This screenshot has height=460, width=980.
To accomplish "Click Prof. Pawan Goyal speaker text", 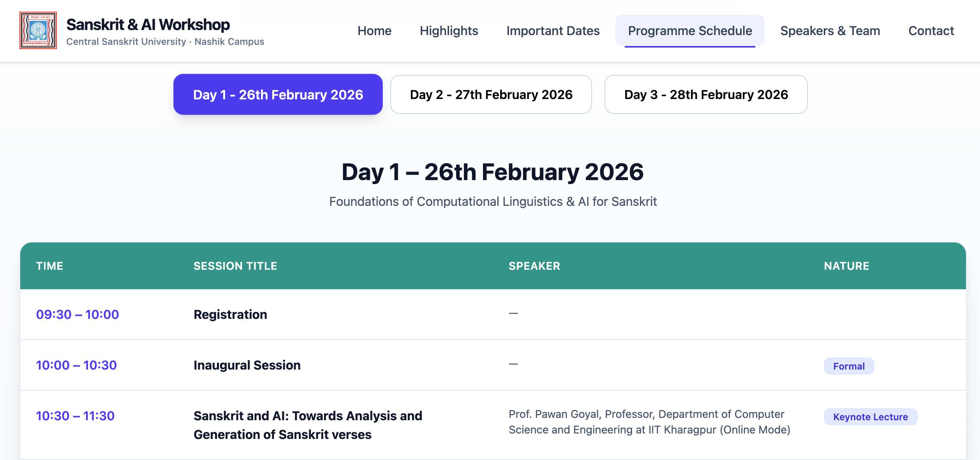I will click(649, 422).
